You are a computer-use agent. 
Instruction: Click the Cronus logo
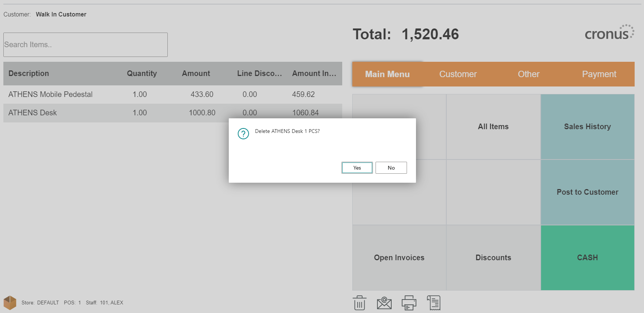609,33
